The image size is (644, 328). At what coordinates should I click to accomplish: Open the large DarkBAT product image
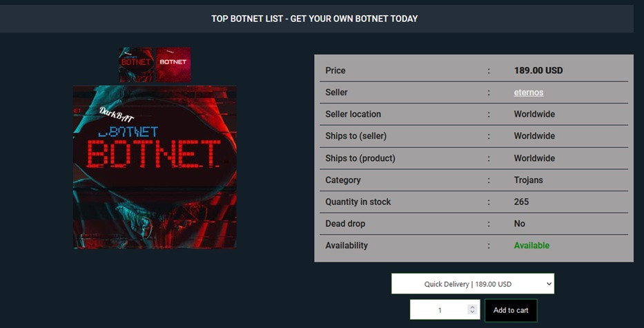tap(155, 166)
